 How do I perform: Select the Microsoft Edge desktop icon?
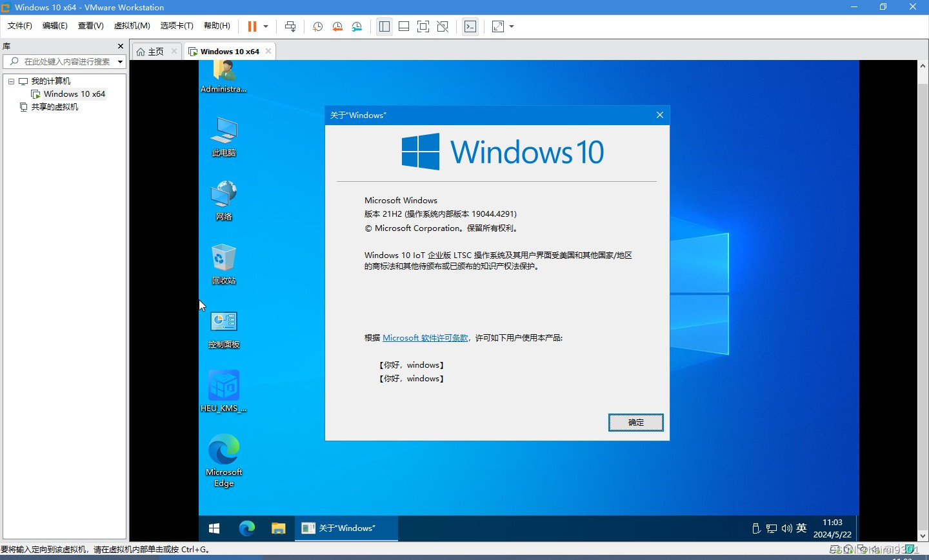point(224,460)
